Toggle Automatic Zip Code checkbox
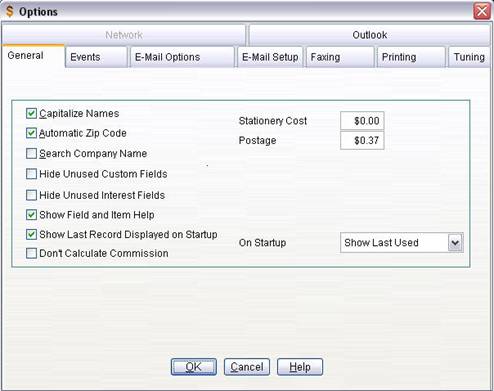Viewport: 494px width, 391px height. pyautogui.click(x=31, y=133)
